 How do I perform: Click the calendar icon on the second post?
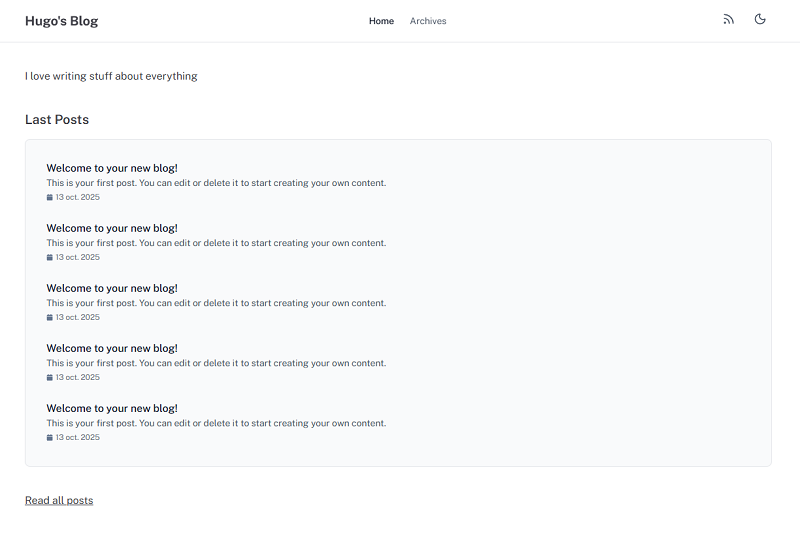pos(50,258)
